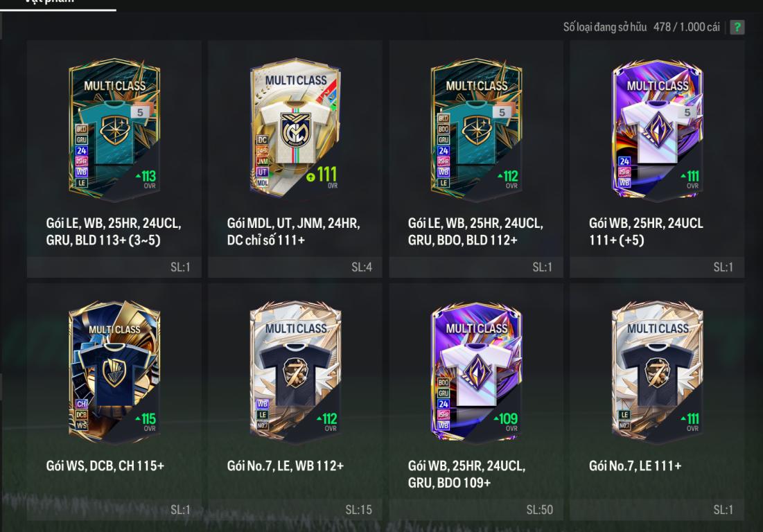Choose the purple 111 OVR Multi Class card
This screenshot has height=532, width=763.
658,130
